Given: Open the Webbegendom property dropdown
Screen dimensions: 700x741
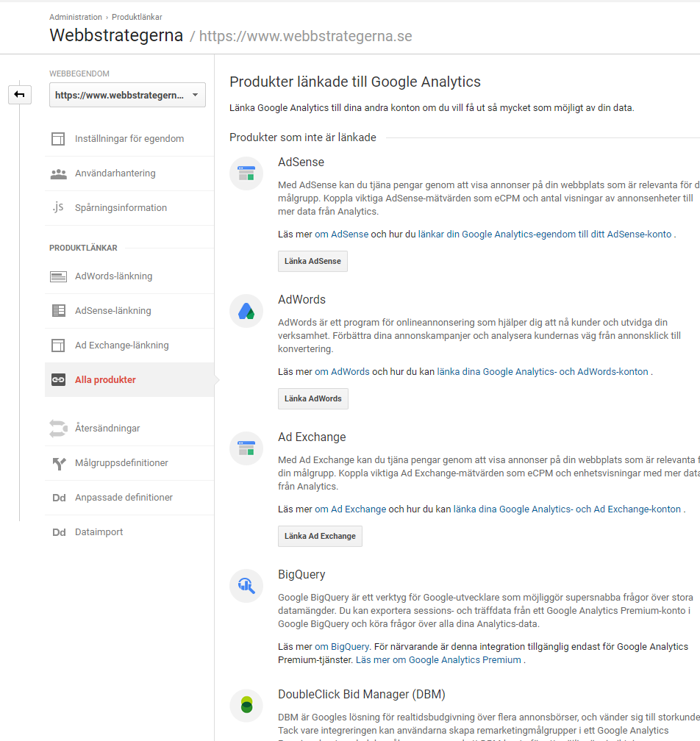Looking at the screenshot, I should (127, 95).
